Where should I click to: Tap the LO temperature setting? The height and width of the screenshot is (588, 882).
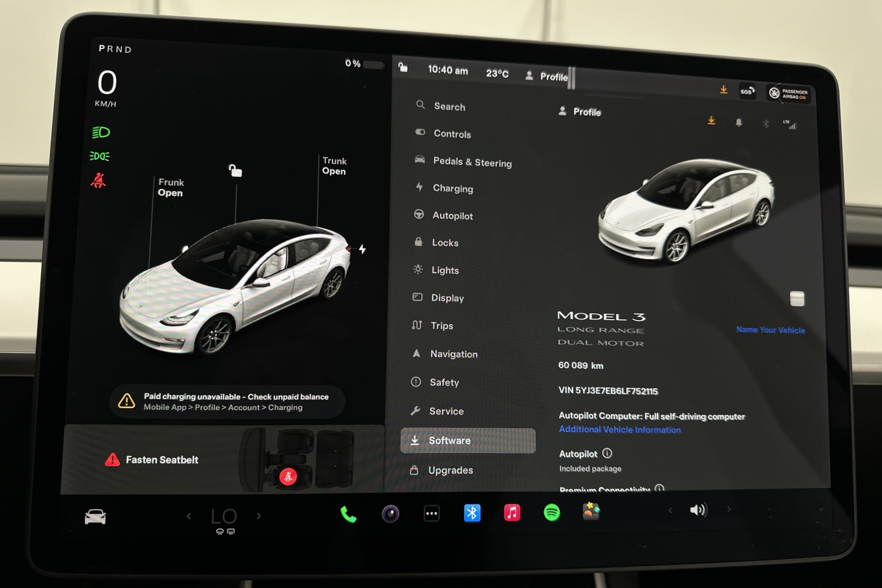click(224, 516)
